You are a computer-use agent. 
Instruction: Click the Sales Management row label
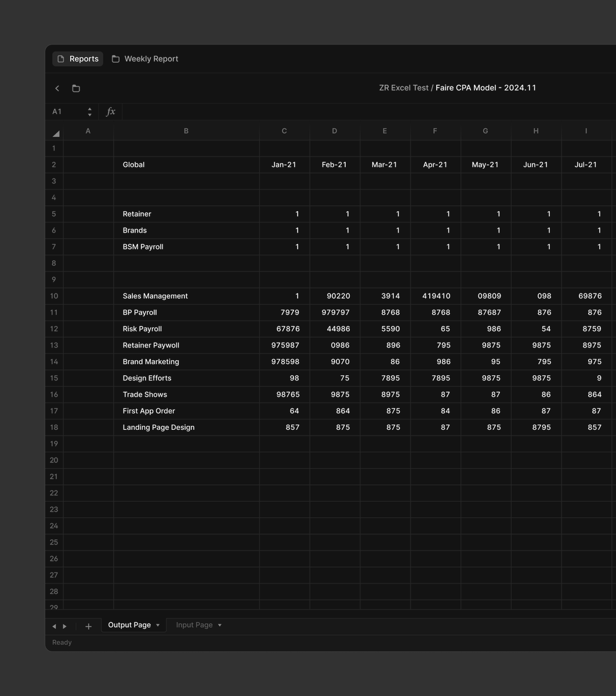coord(155,296)
